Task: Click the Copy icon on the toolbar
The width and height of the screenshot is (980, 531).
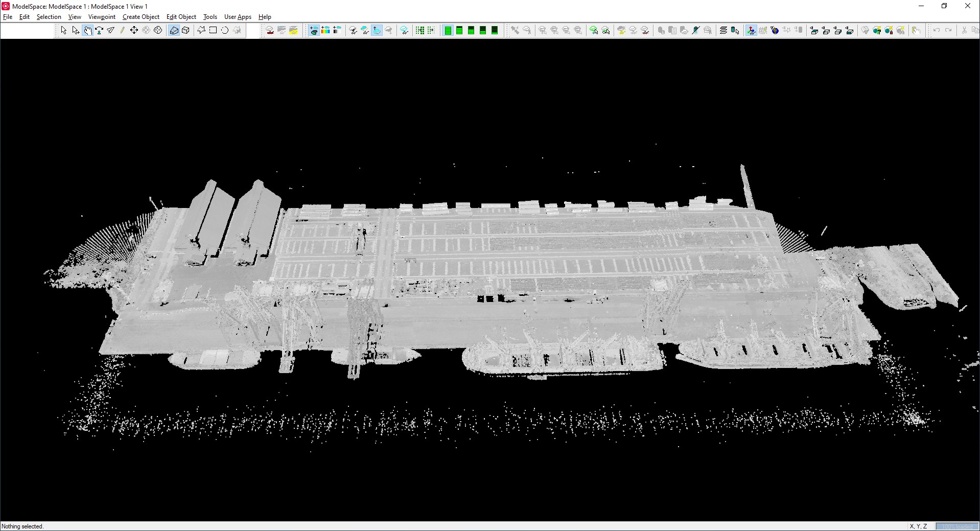Action: click(975, 30)
